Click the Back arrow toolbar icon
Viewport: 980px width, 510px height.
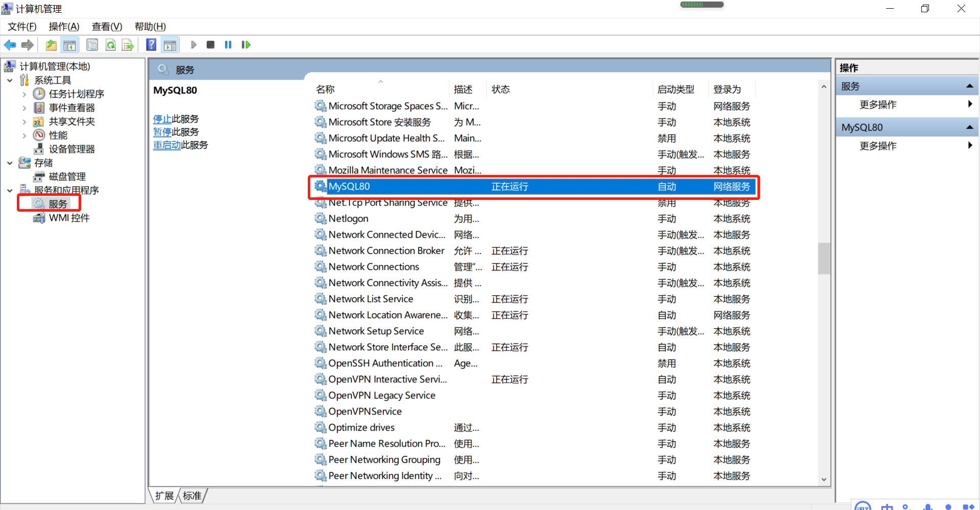click(x=10, y=45)
